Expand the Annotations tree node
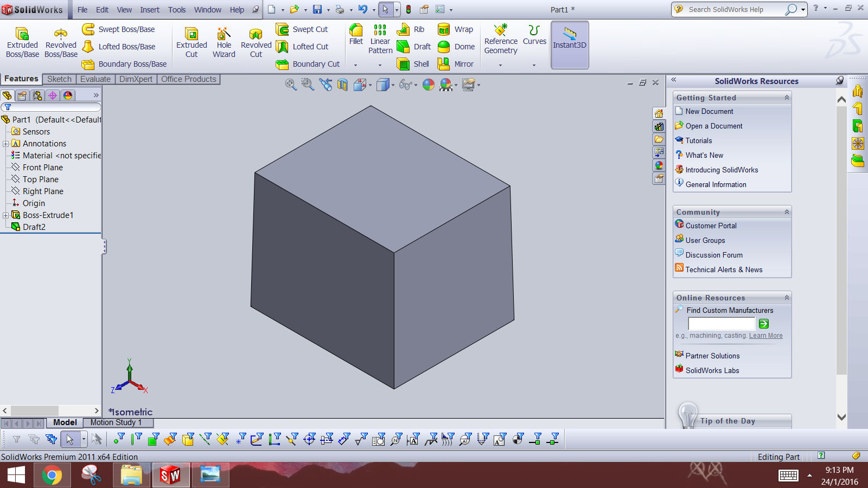The height and width of the screenshot is (488, 868). pos(5,143)
